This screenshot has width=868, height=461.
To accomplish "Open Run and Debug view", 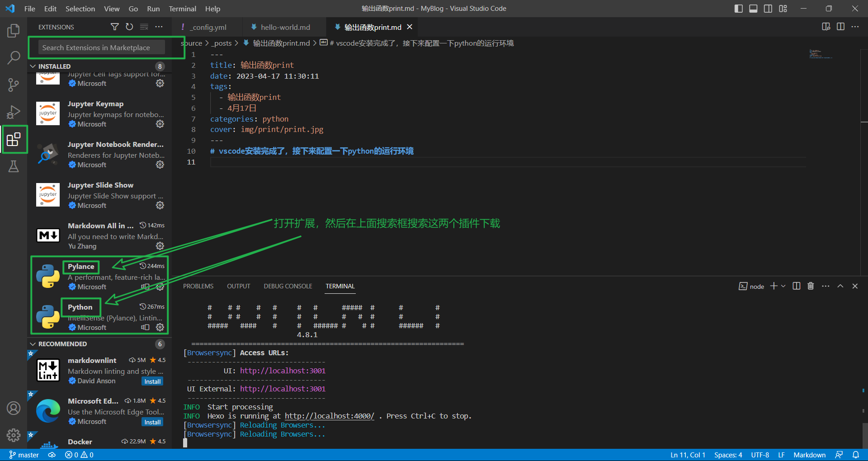I will [x=14, y=112].
